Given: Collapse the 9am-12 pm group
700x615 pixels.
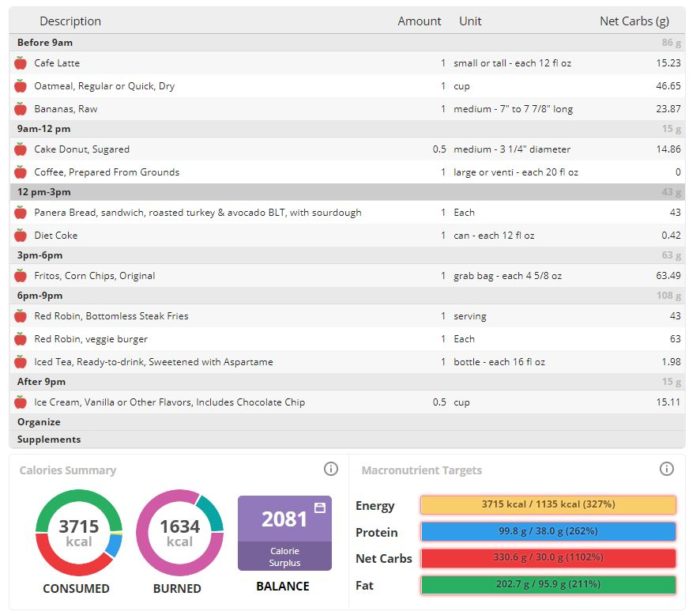Looking at the screenshot, I should 347,129.
